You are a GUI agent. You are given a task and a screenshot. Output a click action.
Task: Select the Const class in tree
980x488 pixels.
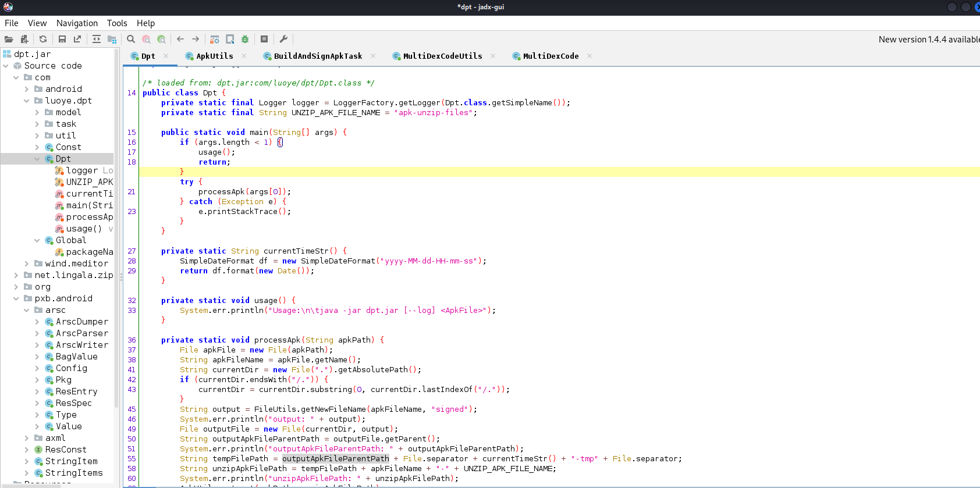pyautogui.click(x=68, y=147)
